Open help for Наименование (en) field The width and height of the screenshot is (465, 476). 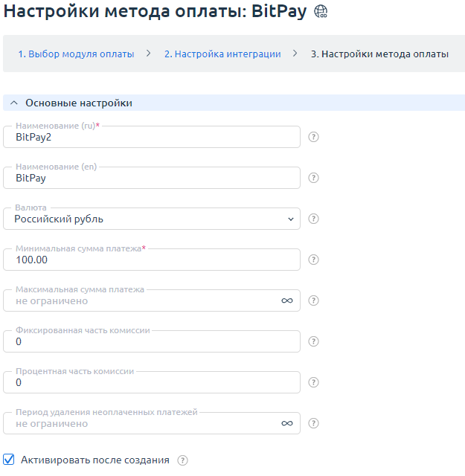tap(313, 178)
